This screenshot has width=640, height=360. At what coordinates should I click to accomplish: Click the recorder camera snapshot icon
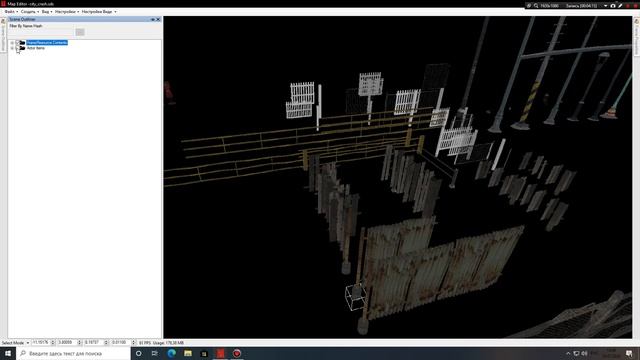coord(613,6)
